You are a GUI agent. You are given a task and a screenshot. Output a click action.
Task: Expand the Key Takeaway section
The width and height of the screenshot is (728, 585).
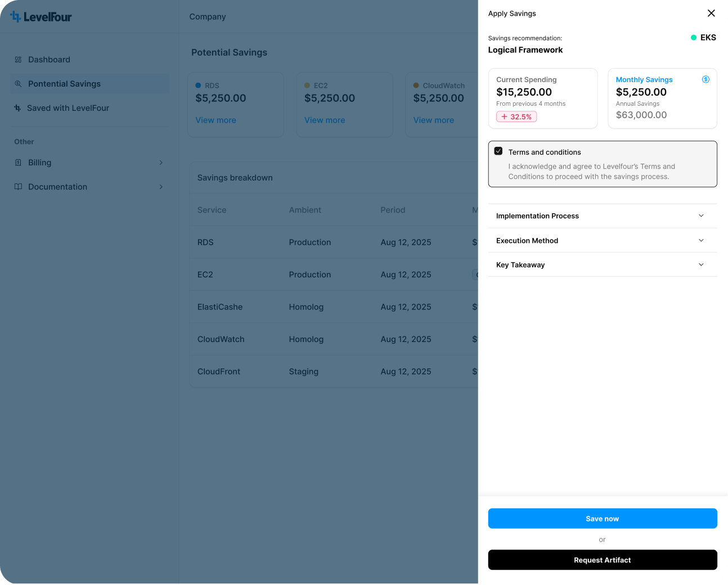(x=701, y=265)
